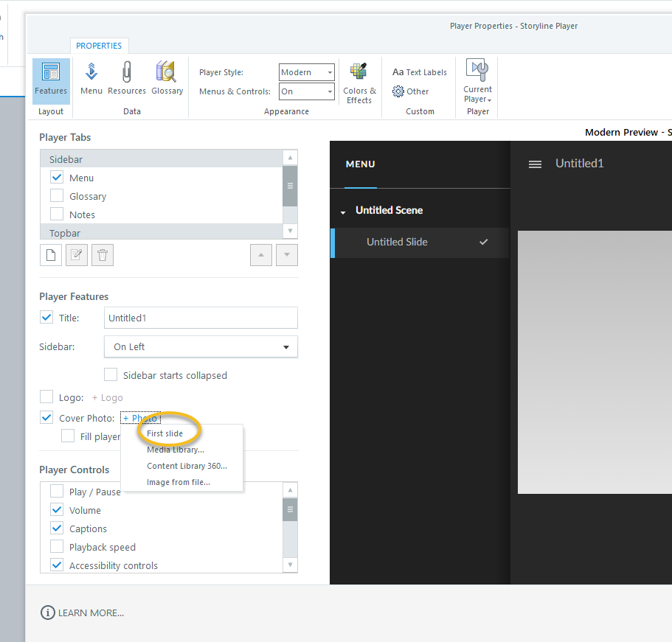Image resolution: width=672 pixels, height=642 pixels.
Task: Open Other custom settings
Action: click(x=411, y=91)
